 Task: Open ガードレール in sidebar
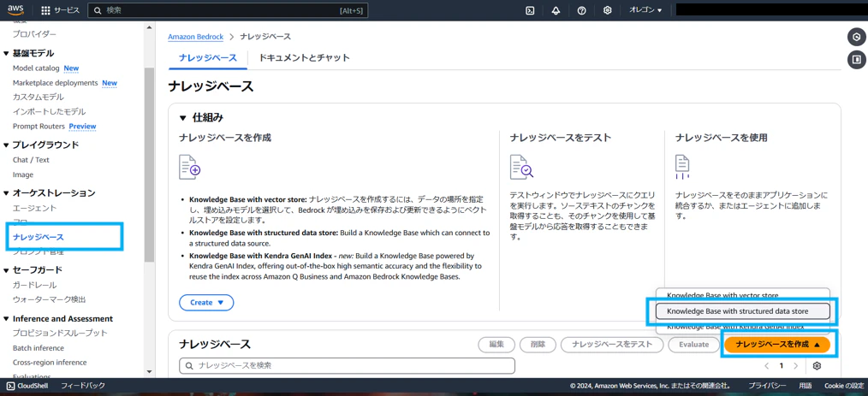tap(34, 286)
